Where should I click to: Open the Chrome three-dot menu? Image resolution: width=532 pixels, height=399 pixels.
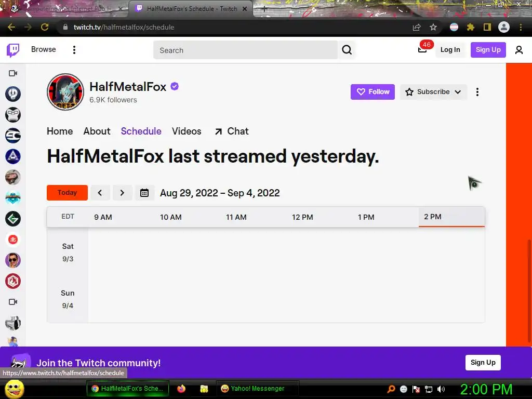coord(521,27)
